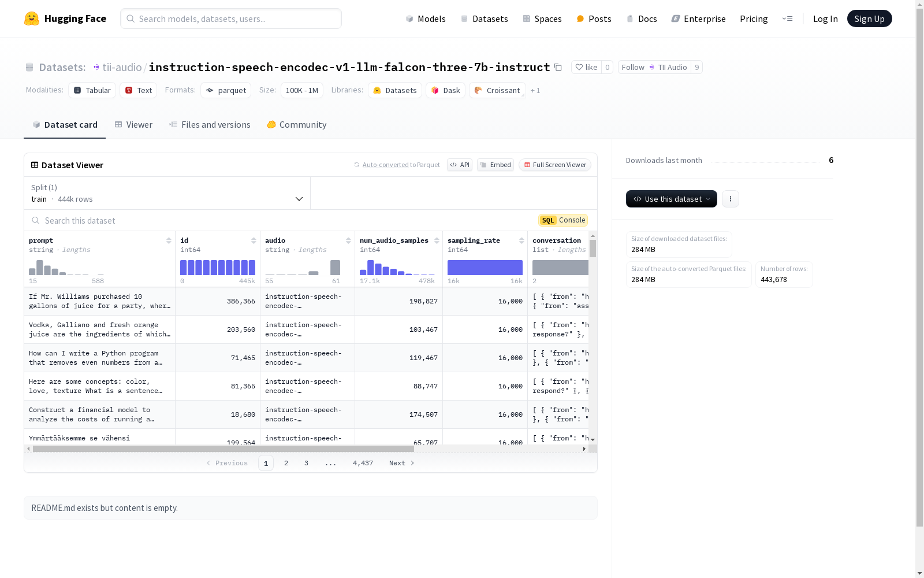Click the Log In link
The width and height of the screenshot is (924, 578).
pyautogui.click(x=825, y=18)
